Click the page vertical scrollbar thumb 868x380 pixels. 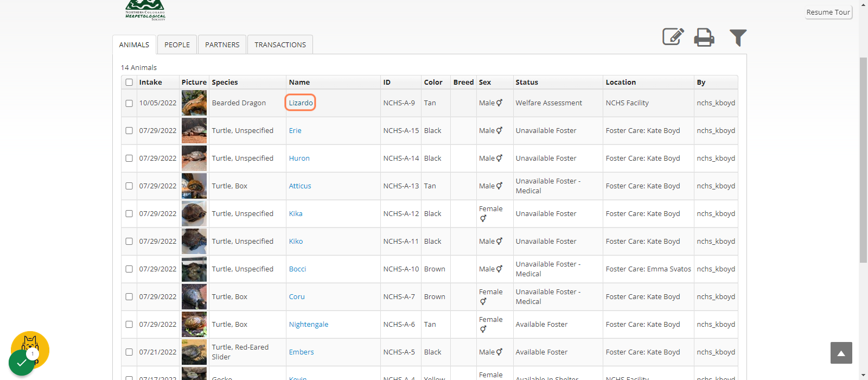863,159
